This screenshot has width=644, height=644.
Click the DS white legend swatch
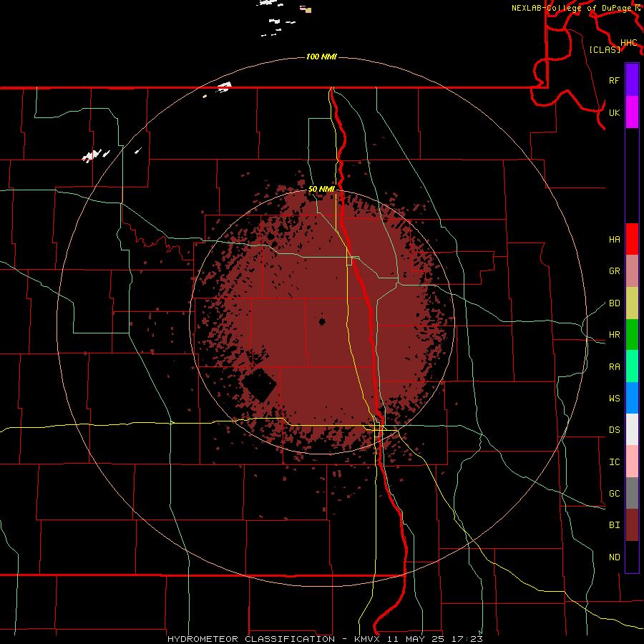[x=632, y=429]
